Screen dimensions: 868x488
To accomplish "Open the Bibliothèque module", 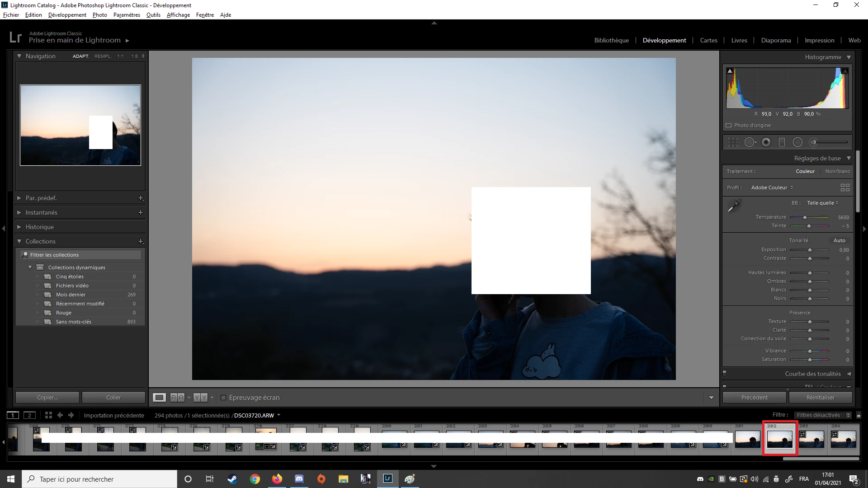I will pyautogui.click(x=611, y=40).
